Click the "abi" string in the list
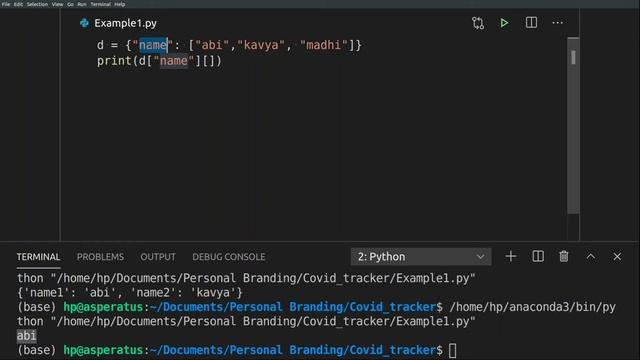This screenshot has width=640, height=360. (x=212, y=45)
